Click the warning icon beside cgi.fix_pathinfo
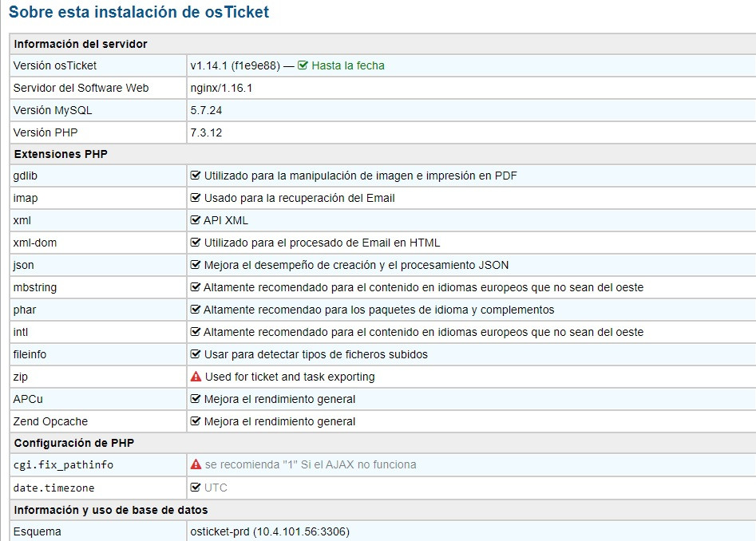 196,464
